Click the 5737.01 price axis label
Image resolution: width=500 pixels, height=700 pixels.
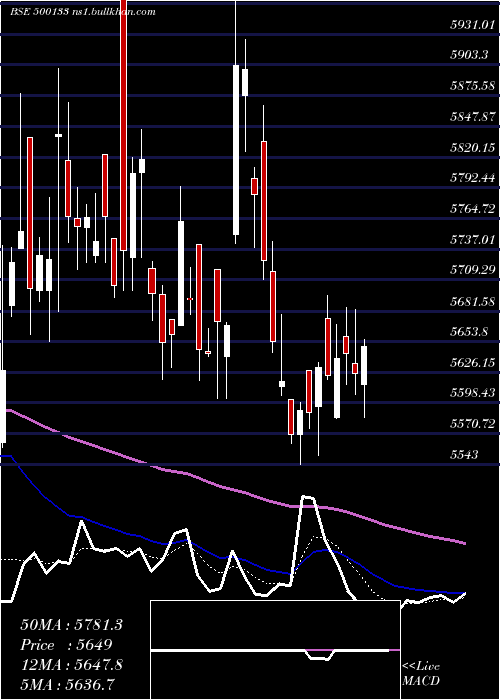tap(473, 240)
